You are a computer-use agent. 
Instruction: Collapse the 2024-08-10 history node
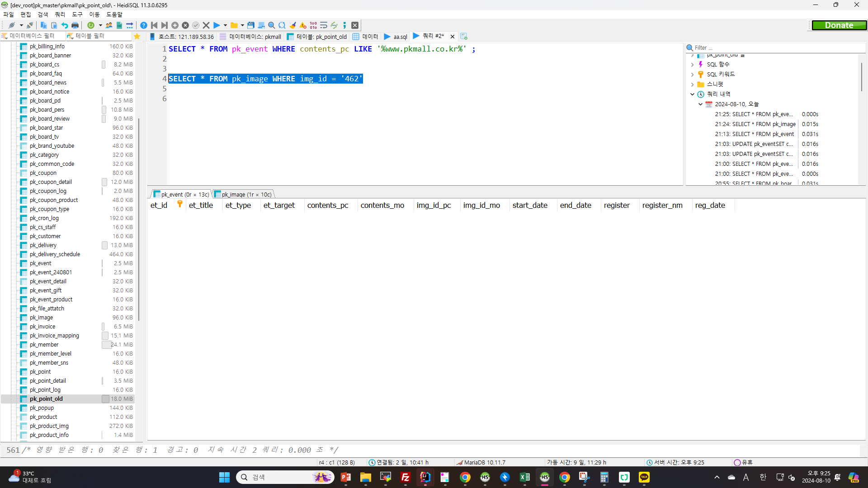pos(700,104)
